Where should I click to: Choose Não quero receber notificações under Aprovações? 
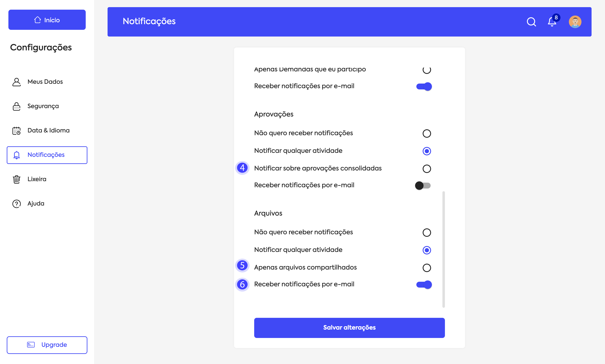(427, 134)
